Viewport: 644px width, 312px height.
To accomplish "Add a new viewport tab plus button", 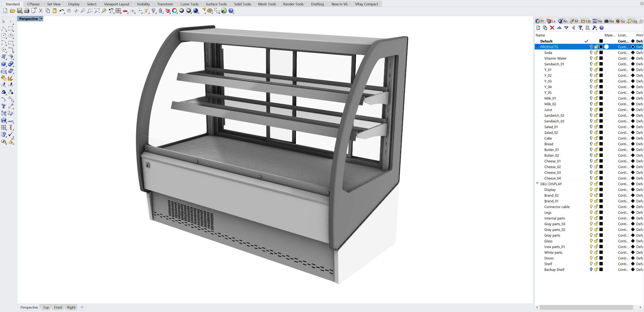I will [x=82, y=307].
